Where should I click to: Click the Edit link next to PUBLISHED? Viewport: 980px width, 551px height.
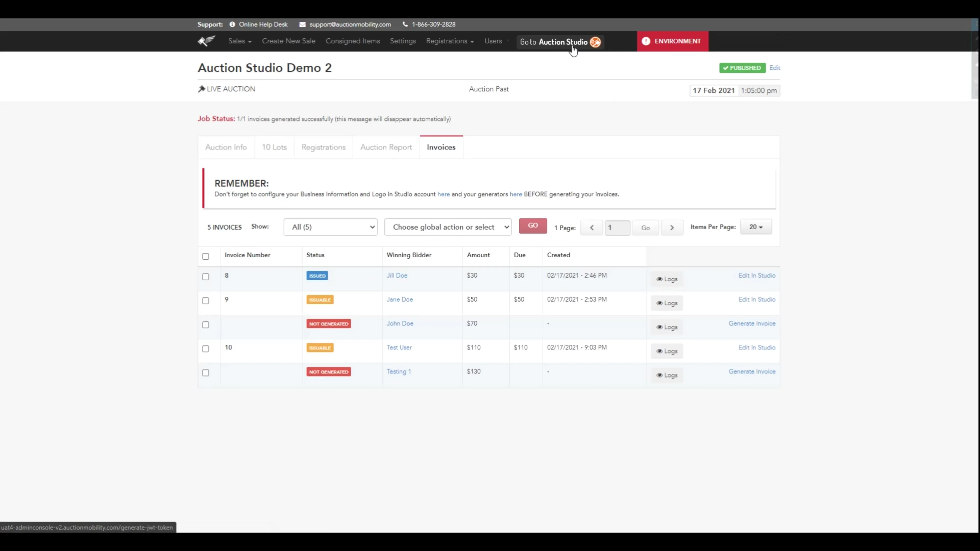[x=775, y=68]
